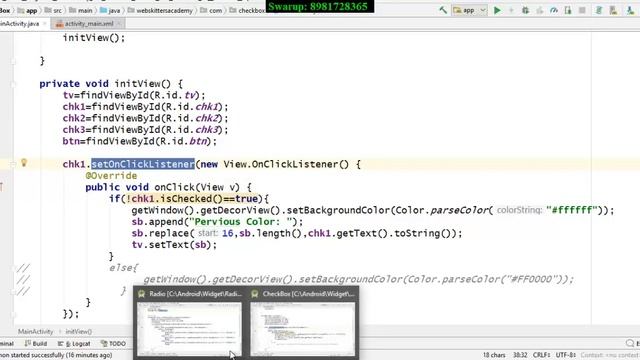Click the src breadcrumb folder
640x360 pixels.
(x=53, y=10)
